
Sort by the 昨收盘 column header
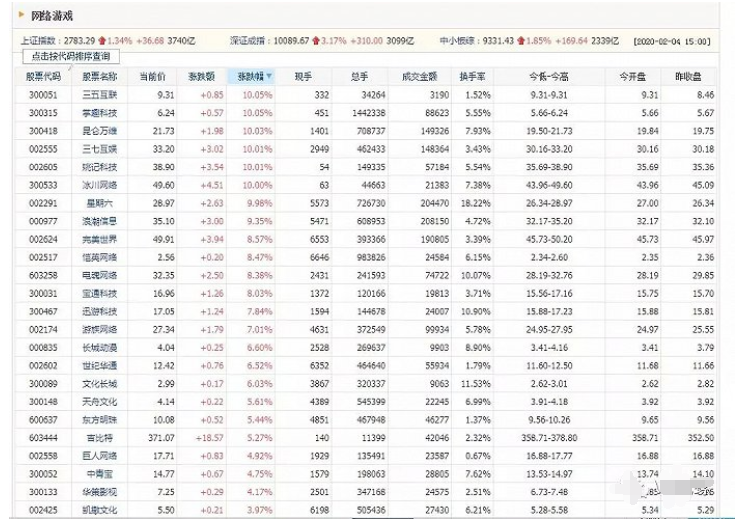pos(688,77)
